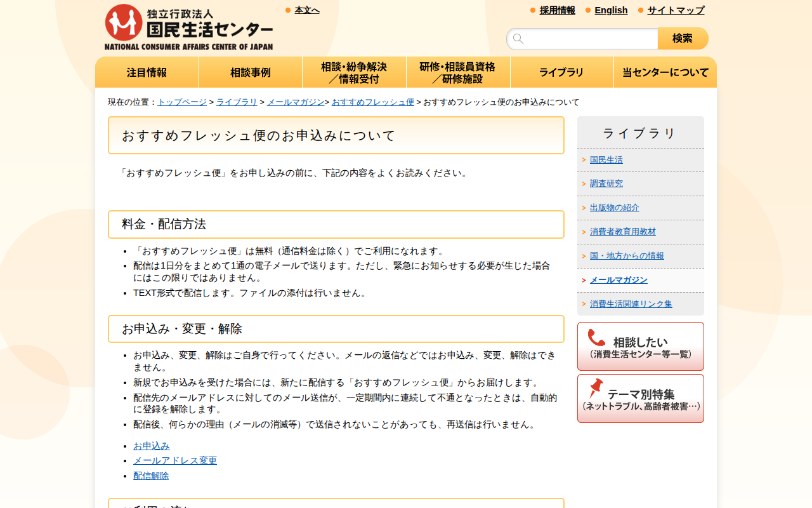Go to おすすめフレッシュ便 breadcrumb link
The height and width of the screenshot is (508, 812).
[x=373, y=102]
